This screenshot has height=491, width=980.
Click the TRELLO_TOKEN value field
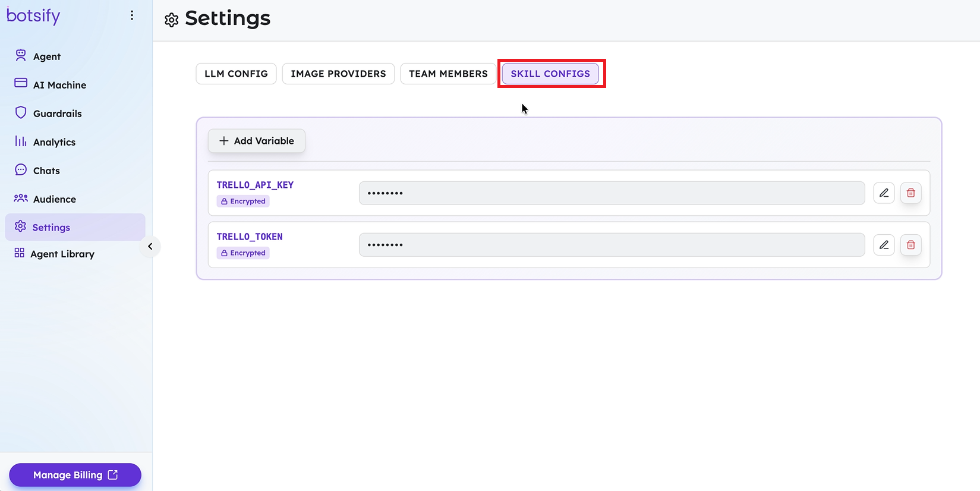pyautogui.click(x=612, y=245)
